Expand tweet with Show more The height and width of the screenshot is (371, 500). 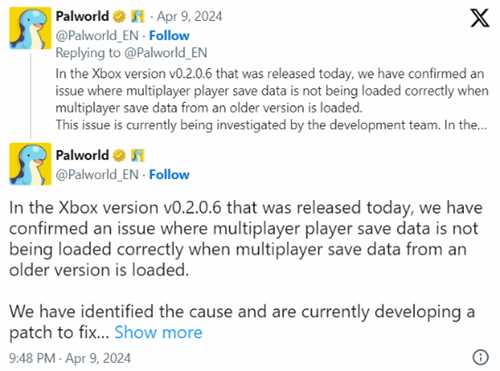pos(158,332)
